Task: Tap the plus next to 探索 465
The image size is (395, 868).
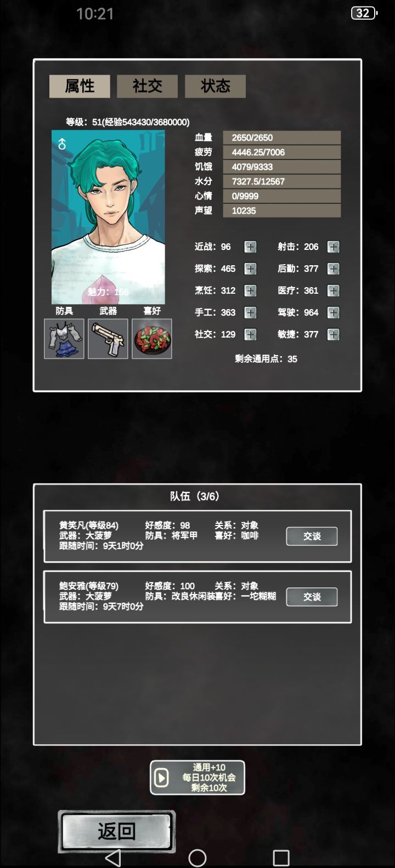Action: pos(250,269)
